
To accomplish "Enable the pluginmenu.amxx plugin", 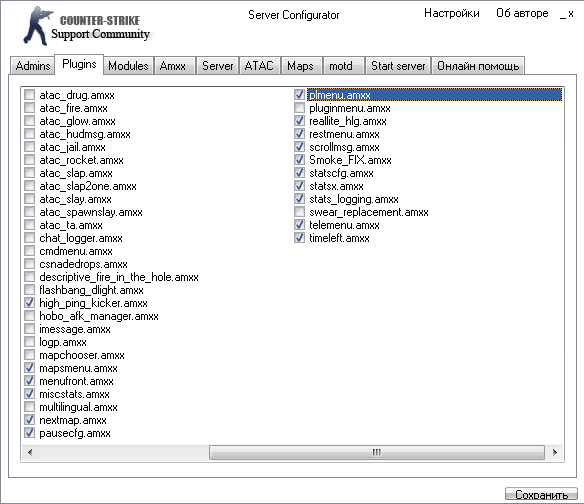I will [x=299, y=108].
